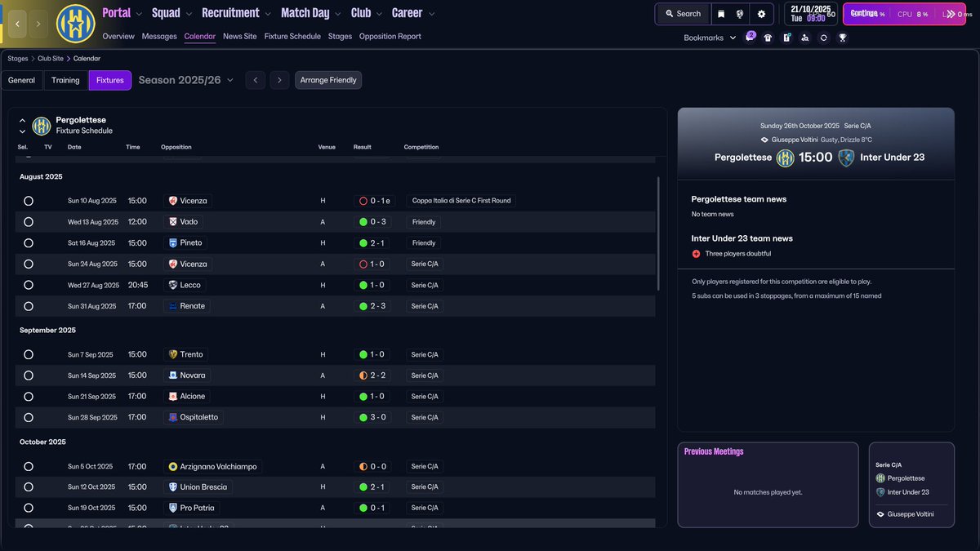This screenshot has width=980, height=551.
Task: Click the Stages breadcrumb link
Action: (x=18, y=59)
